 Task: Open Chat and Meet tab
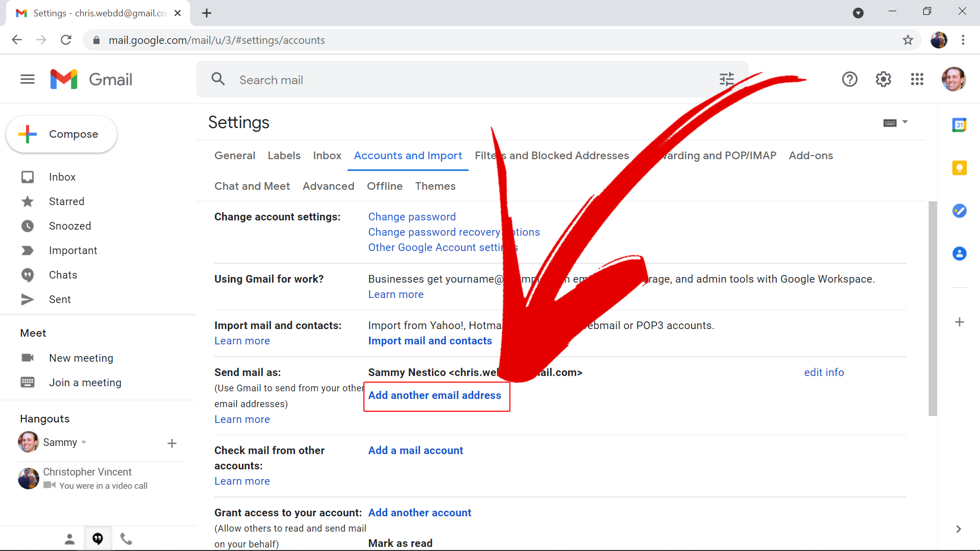click(252, 186)
